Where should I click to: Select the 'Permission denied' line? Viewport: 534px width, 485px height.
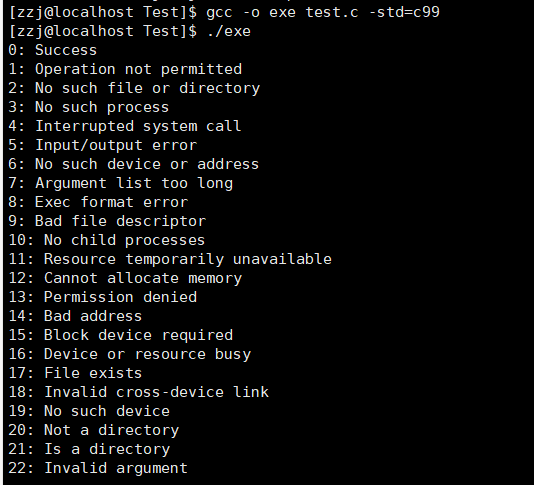click(x=103, y=297)
